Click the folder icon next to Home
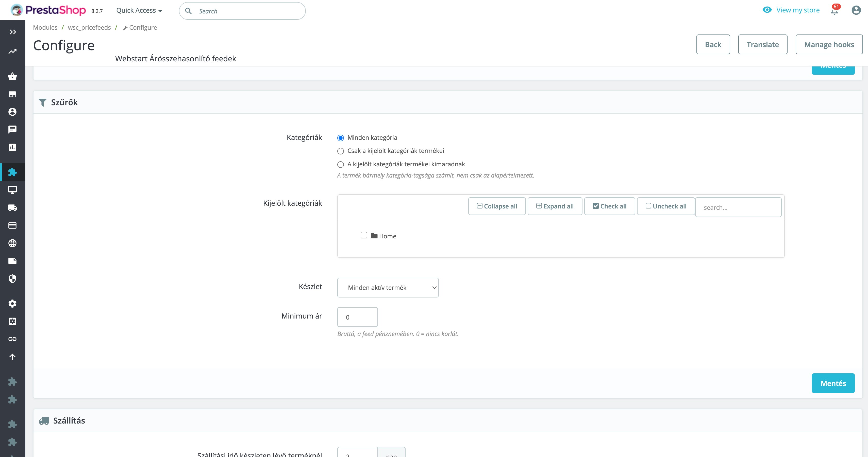868x457 pixels. [x=374, y=235]
